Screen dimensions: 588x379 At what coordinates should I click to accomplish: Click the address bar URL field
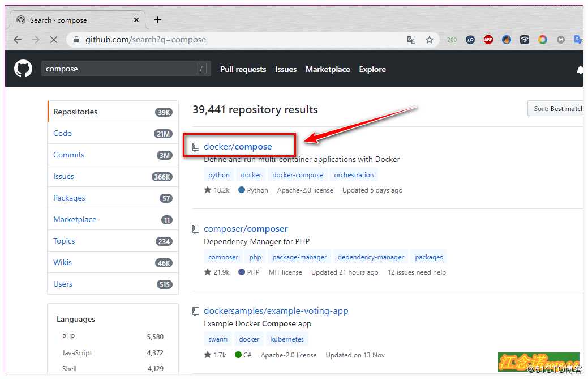240,40
